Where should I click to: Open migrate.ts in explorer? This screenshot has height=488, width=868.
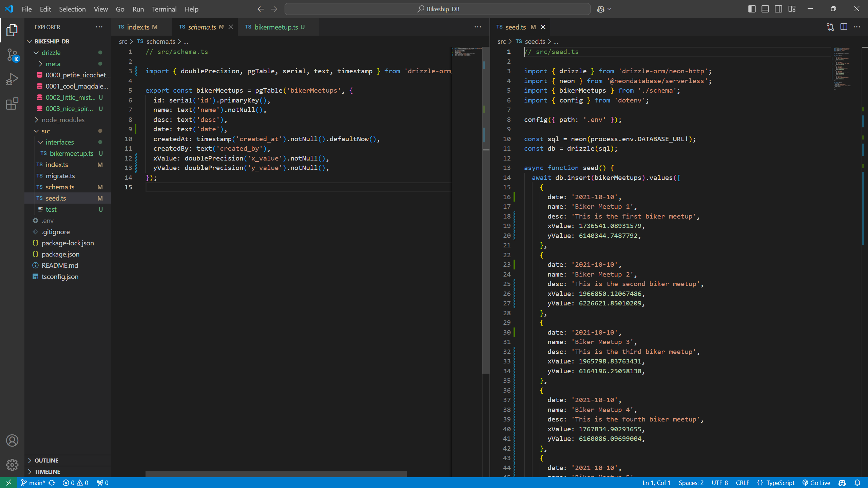[68, 176]
